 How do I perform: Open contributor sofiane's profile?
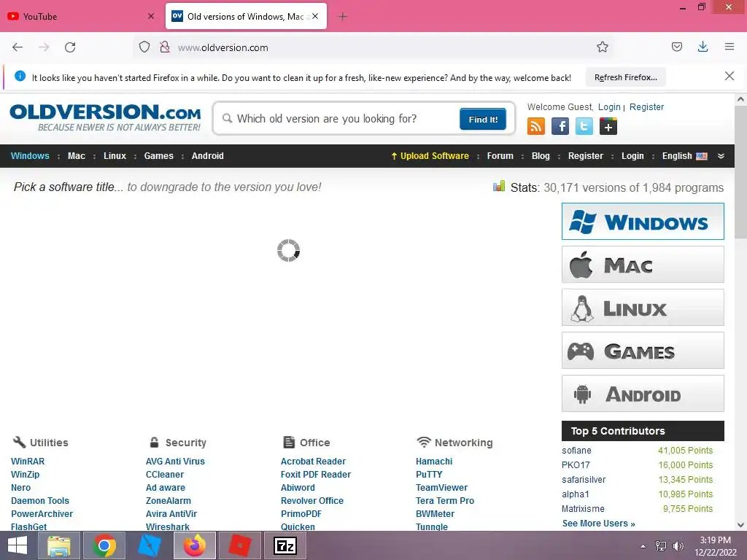(x=576, y=450)
